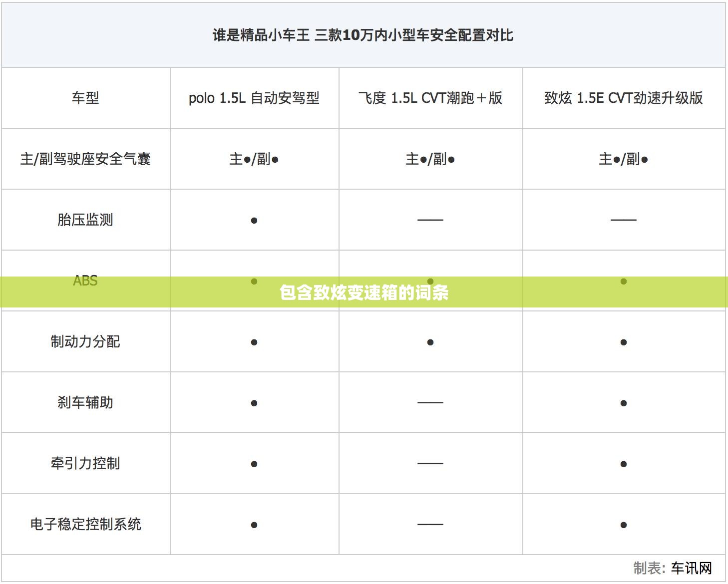Screen dimensions: 728x584
Task: Click the 飞度 dot in 制动力分配 row
Action: coord(430,342)
